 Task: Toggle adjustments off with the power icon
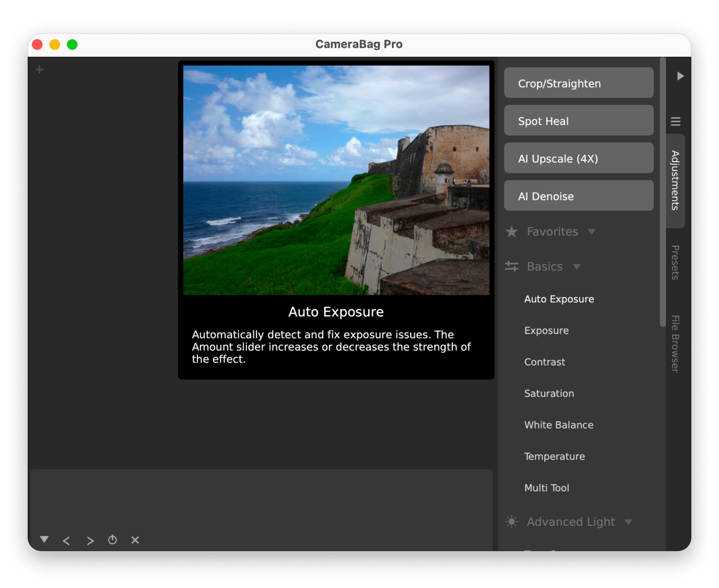click(112, 540)
